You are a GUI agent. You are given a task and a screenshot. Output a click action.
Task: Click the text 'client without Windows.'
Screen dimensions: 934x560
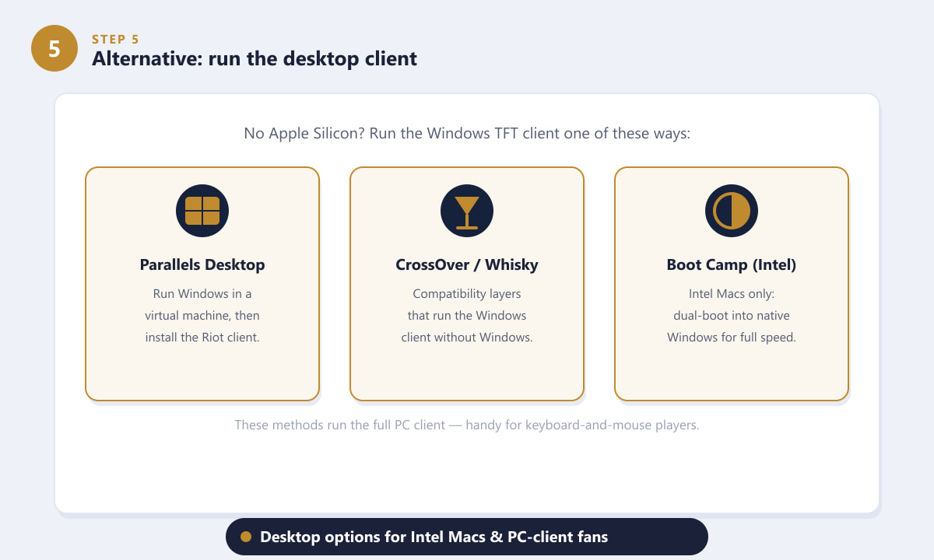click(x=467, y=338)
